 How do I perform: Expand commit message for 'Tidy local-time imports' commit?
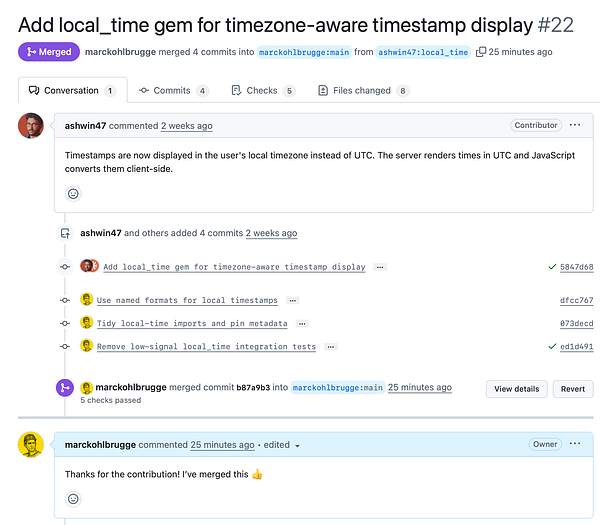click(302, 324)
